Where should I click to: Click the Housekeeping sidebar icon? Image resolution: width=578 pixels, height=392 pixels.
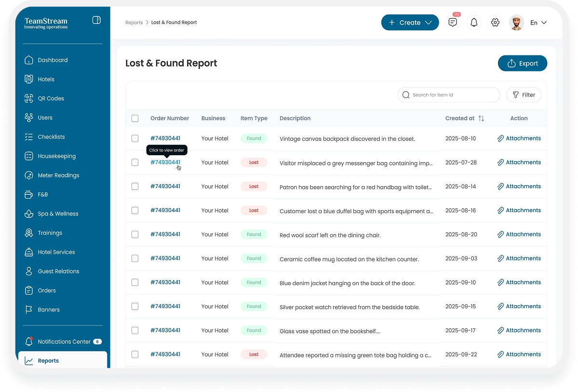click(x=29, y=156)
